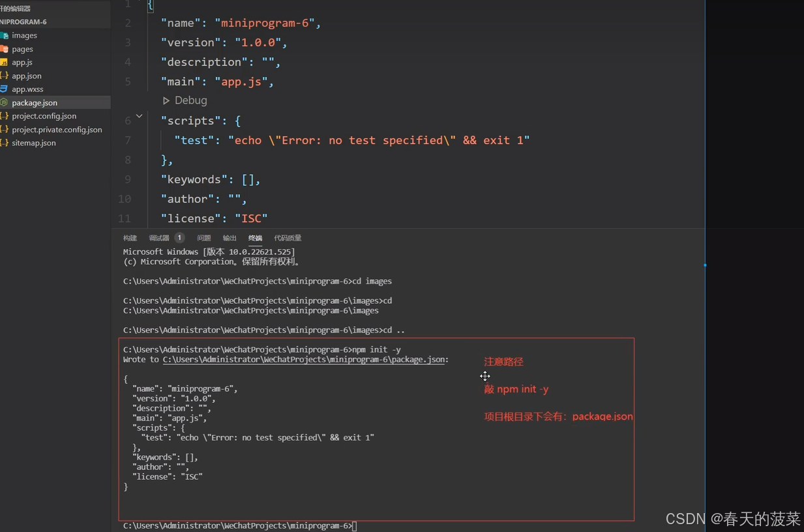The image size is (804, 532).
Task: Switch to the 代码质量 panel tab
Action: coord(288,238)
